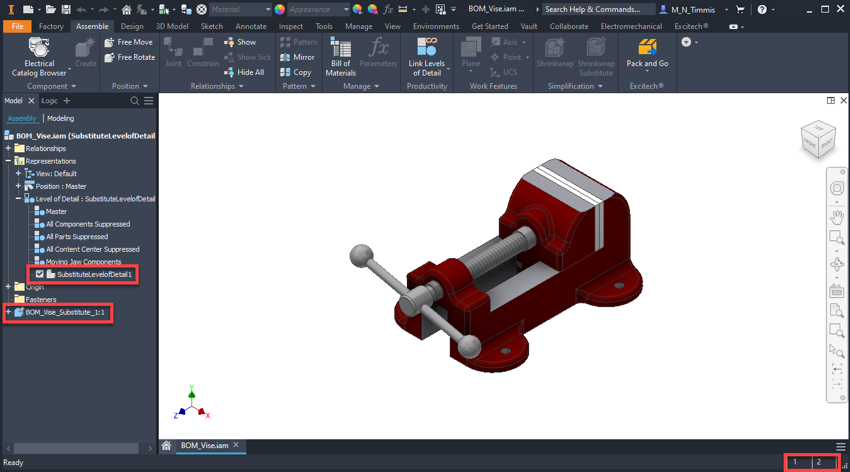The height and width of the screenshot is (472, 850).
Task: Click the Help question mark icon
Action: point(762,9)
